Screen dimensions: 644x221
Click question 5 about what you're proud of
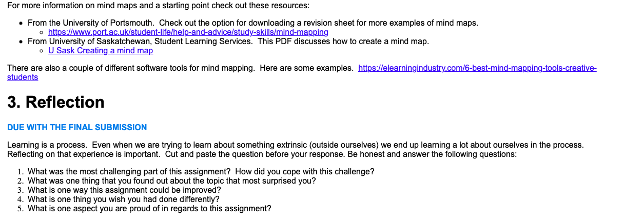(149, 208)
